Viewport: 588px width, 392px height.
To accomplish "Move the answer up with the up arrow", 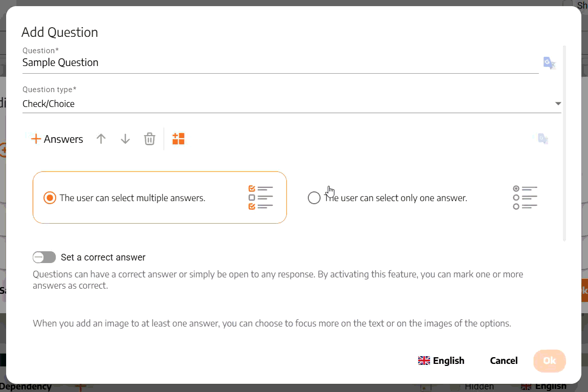I will coord(101,139).
